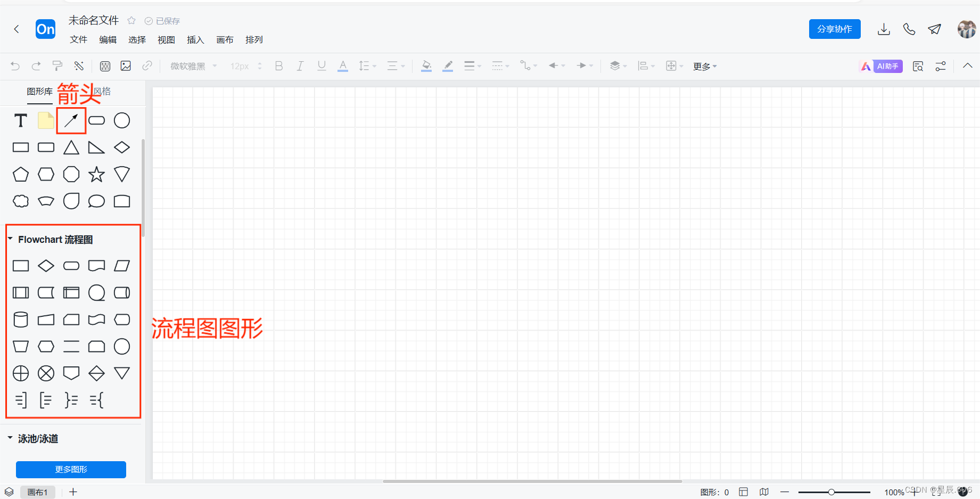Open the AI助手 assistant
Screen dimensions: 980x499
881,66
